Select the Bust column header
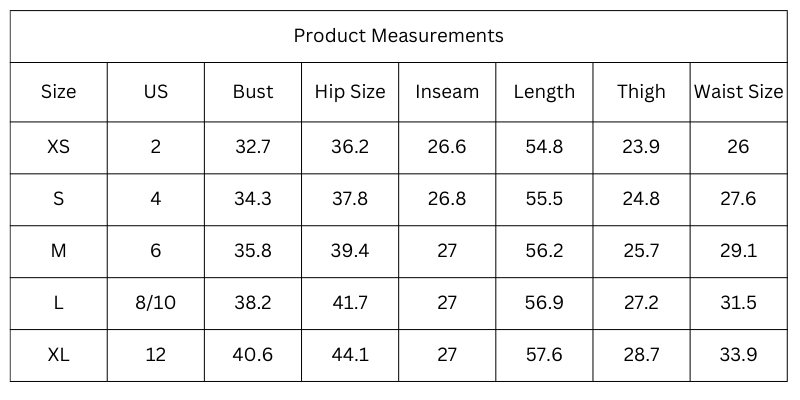 (253, 92)
